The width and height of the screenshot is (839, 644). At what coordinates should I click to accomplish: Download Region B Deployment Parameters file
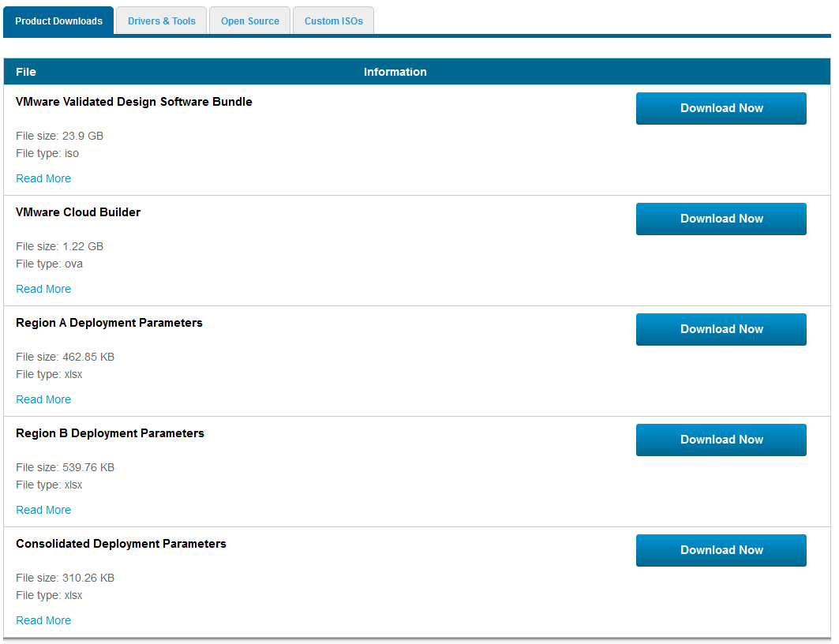click(x=721, y=440)
